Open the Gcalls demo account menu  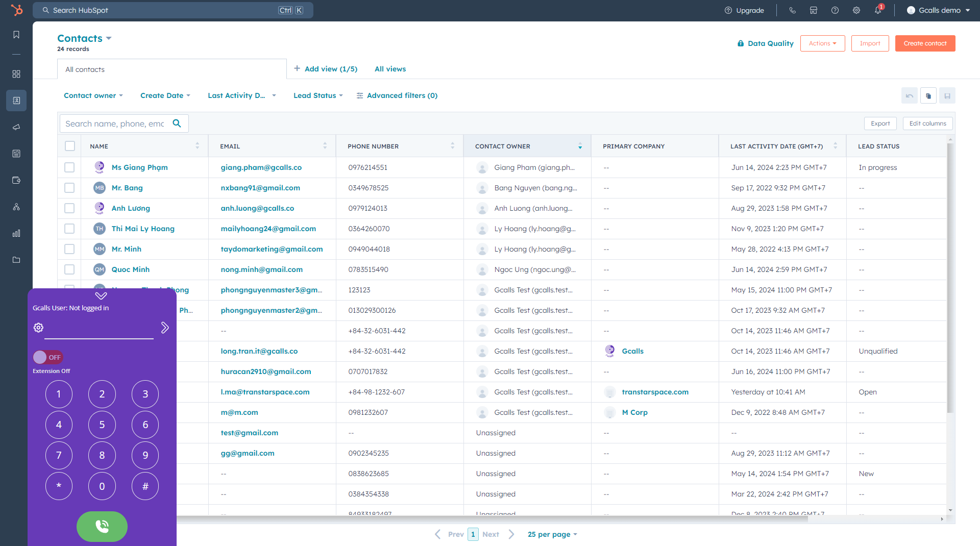pyautogui.click(x=938, y=10)
